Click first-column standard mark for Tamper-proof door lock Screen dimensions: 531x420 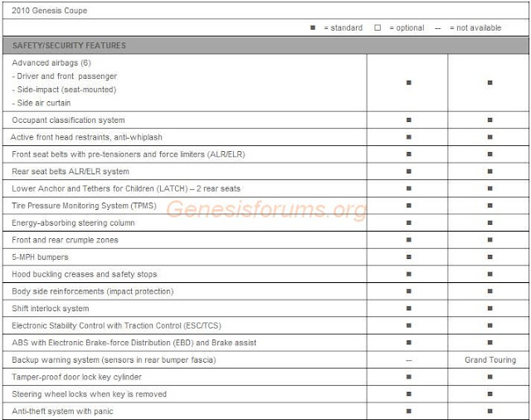409,377
